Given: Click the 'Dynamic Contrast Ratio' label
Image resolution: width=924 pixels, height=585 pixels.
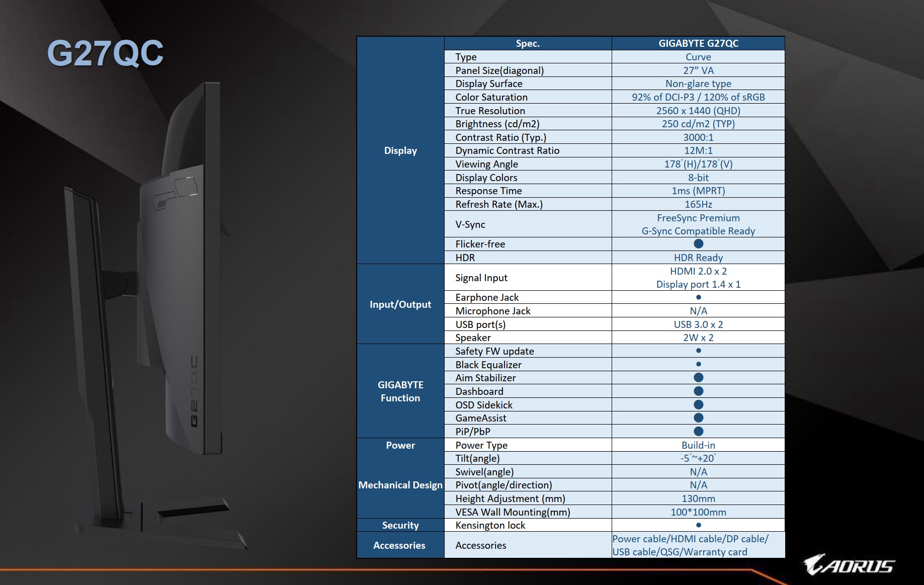Looking at the screenshot, I should pos(507,150).
